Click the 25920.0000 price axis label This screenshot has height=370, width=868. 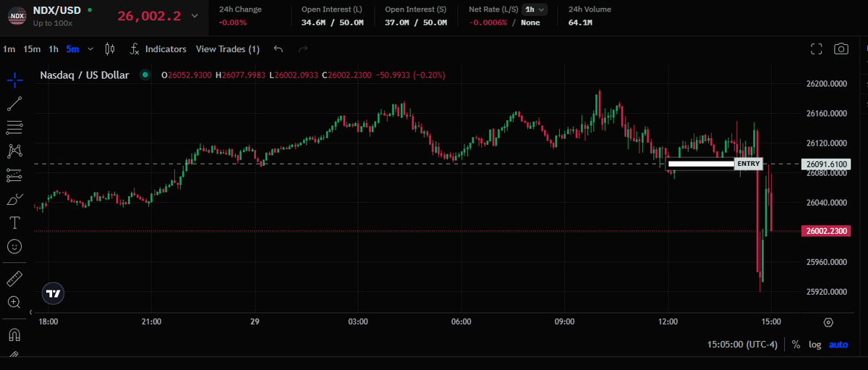pos(825,292)
